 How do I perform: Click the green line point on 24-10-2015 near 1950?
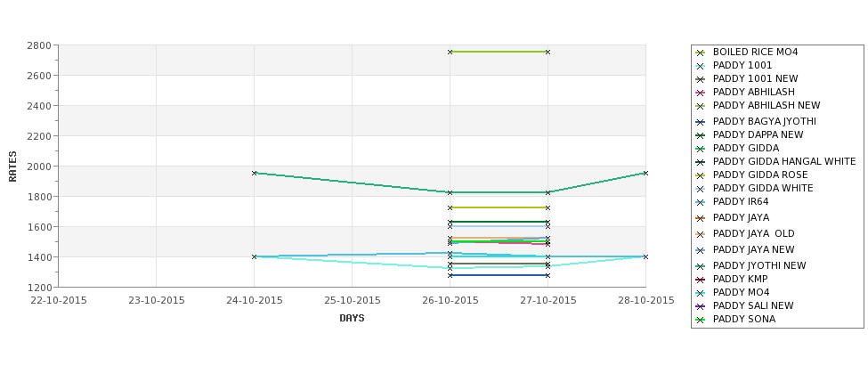pos(254,174)
